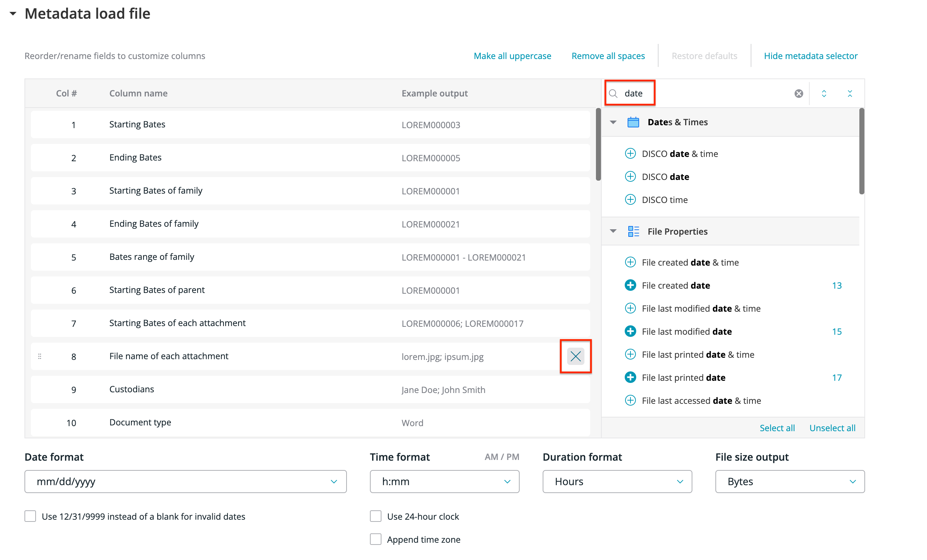This screenshot has width=927, height=560.
Task: Deselect File last modified date field
Action: coord(630,331)
